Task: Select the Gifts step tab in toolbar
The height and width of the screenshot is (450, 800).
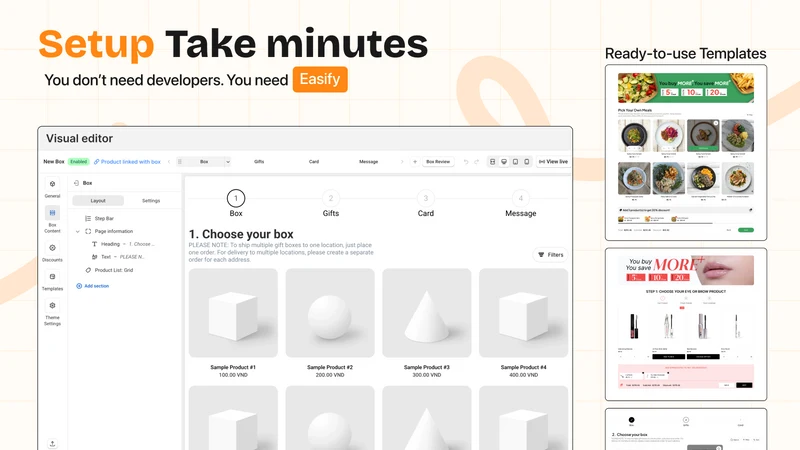Action: [259, 162]
